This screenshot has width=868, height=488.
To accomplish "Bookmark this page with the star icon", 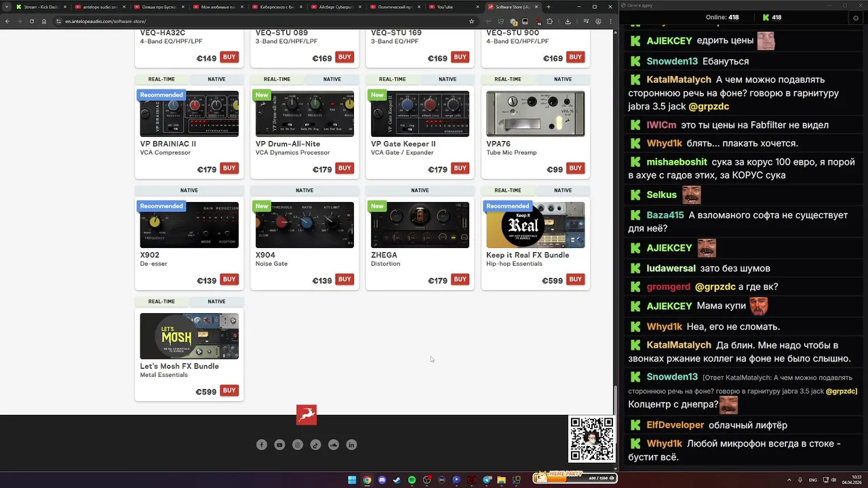I will (471, 21).
